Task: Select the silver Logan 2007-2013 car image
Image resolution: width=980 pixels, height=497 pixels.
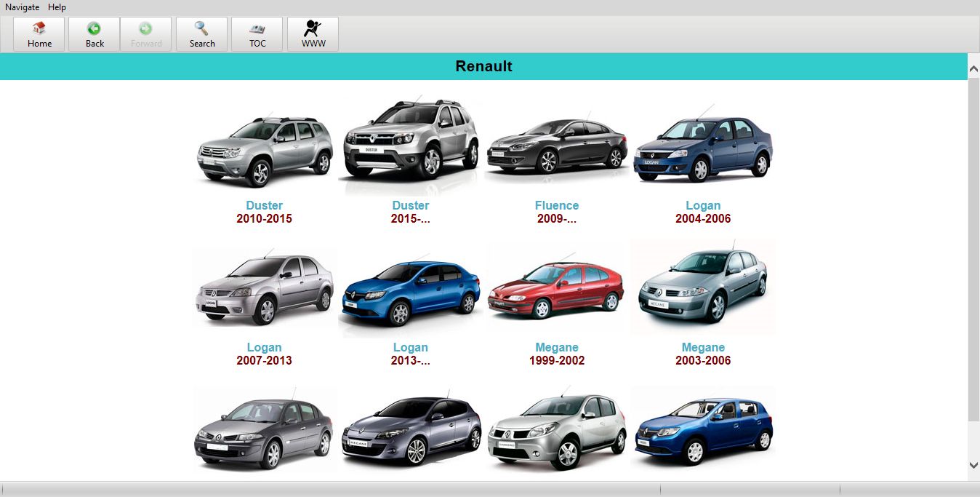Action: tap(265, 289)
